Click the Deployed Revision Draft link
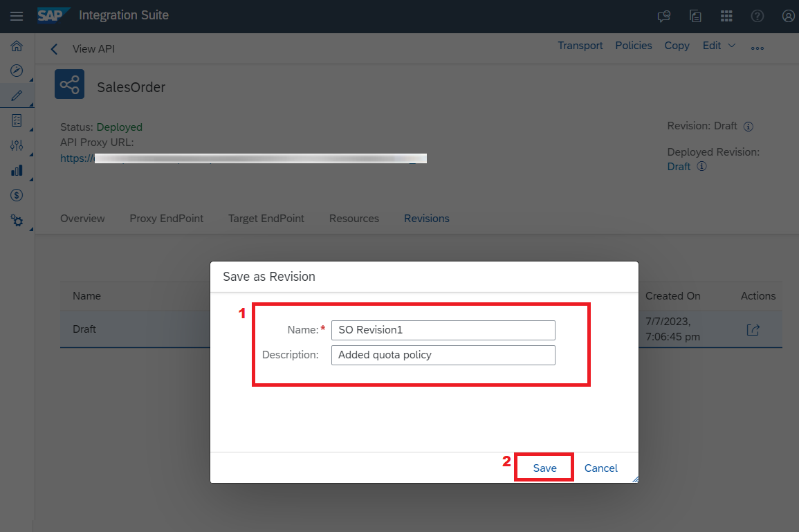The image size is (799, 532). coord(679,167)
